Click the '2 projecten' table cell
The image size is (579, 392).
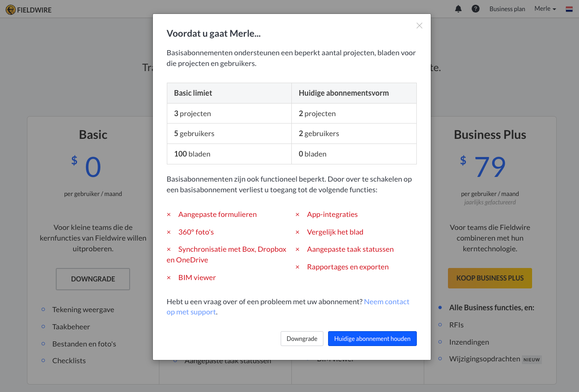354,113
